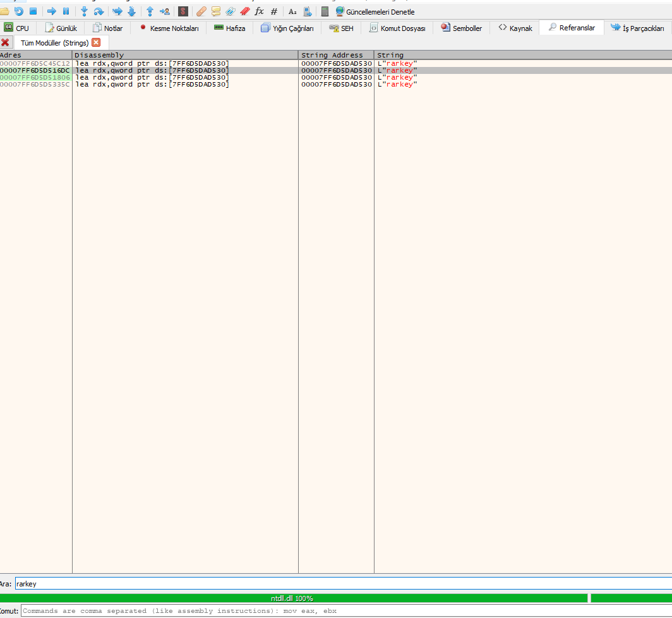Screen dimensions: 672x618
Task: Click the Run to User Code icon
Action: [165, 11]
